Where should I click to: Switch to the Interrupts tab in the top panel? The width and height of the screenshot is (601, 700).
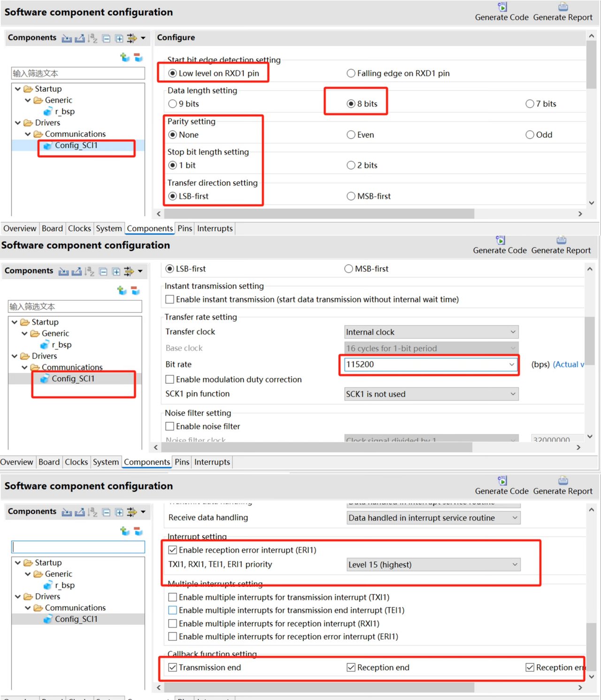pyautogui.click(x=215, y=228)
